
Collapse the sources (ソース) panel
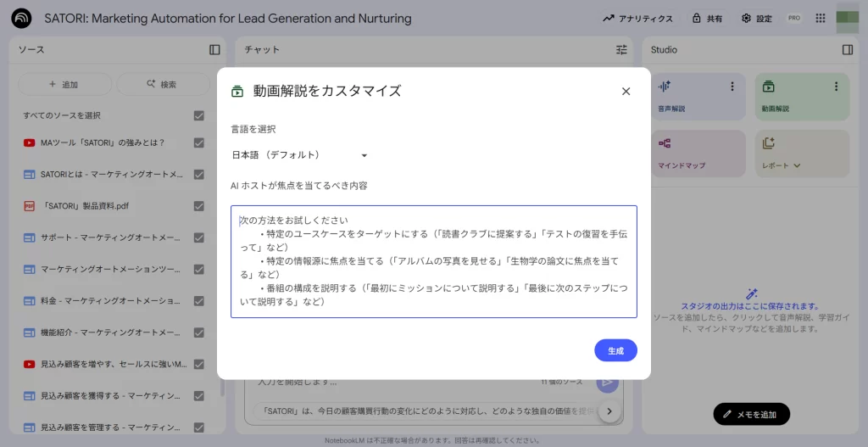point(214,50)
